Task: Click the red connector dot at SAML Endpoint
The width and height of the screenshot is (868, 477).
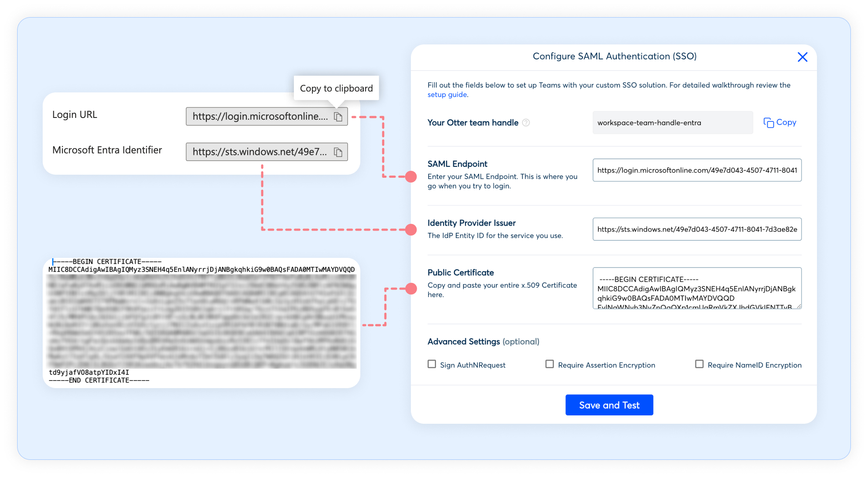Action: pos(410,176)
